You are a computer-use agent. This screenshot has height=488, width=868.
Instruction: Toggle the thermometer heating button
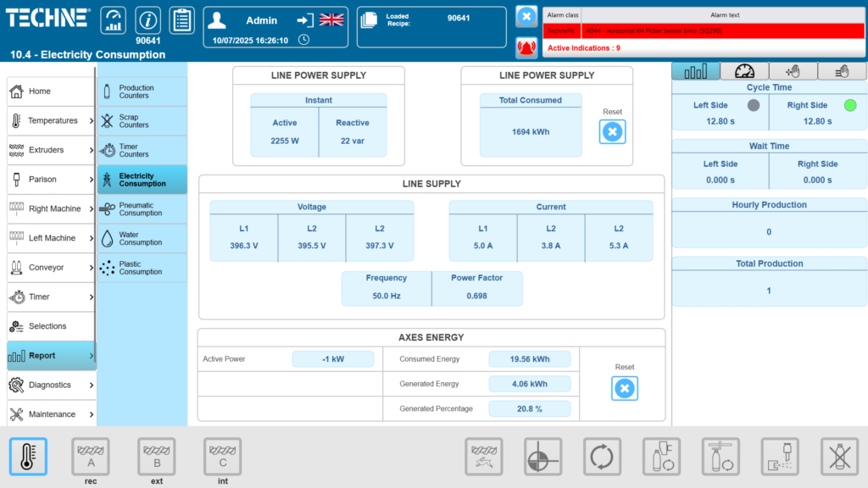coord(28,457)
